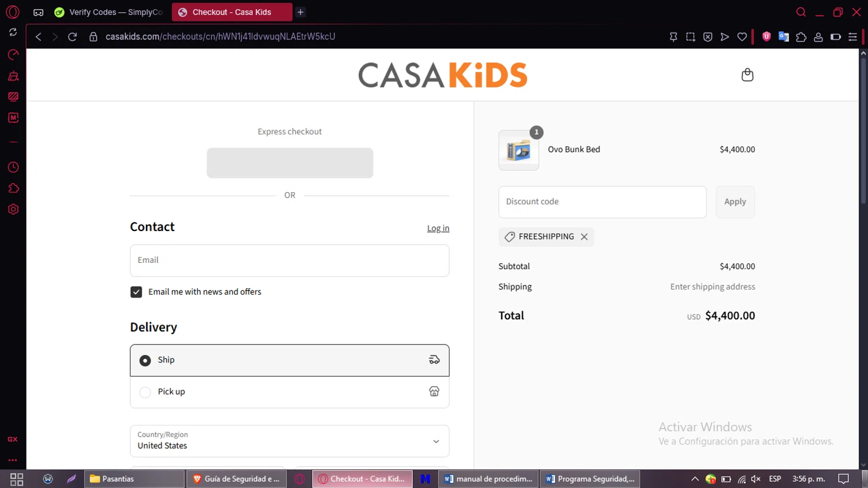Remove the FREESHIPPING discount code
This screenshot has height=488, width=868.
584,237
